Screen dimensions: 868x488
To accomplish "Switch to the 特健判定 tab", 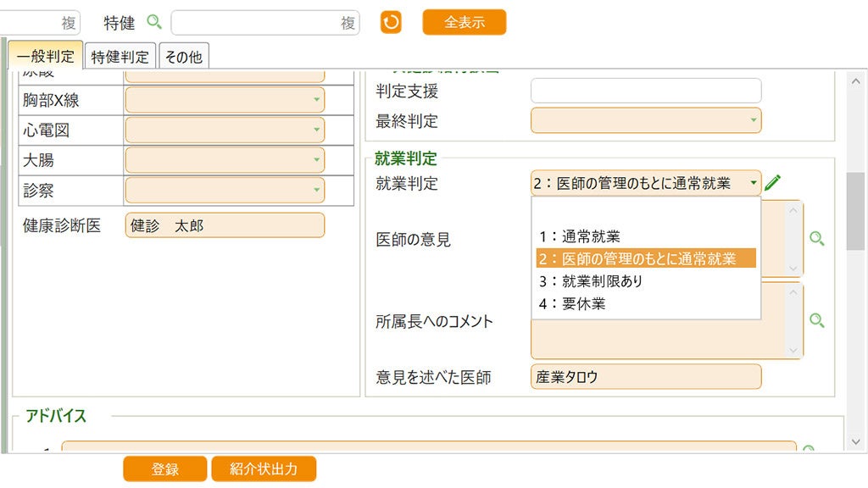I will click(x=120, y=57).
